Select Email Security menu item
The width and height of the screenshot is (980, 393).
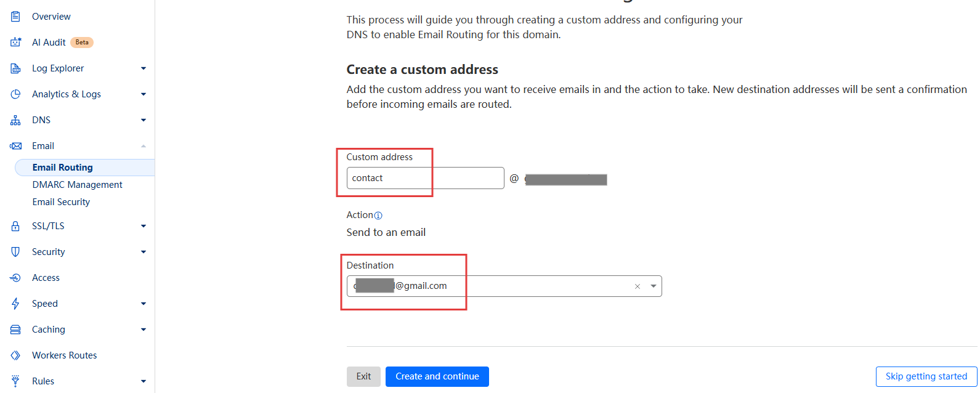(x=61, y=202)
